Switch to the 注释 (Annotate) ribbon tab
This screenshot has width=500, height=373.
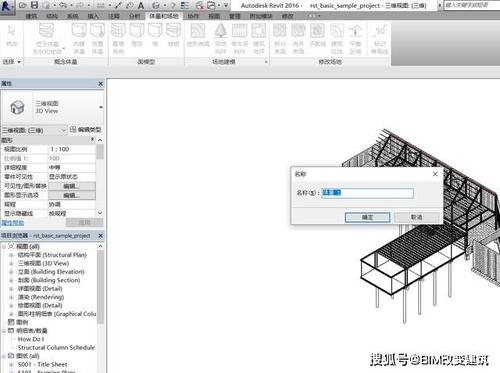(114, 16)
